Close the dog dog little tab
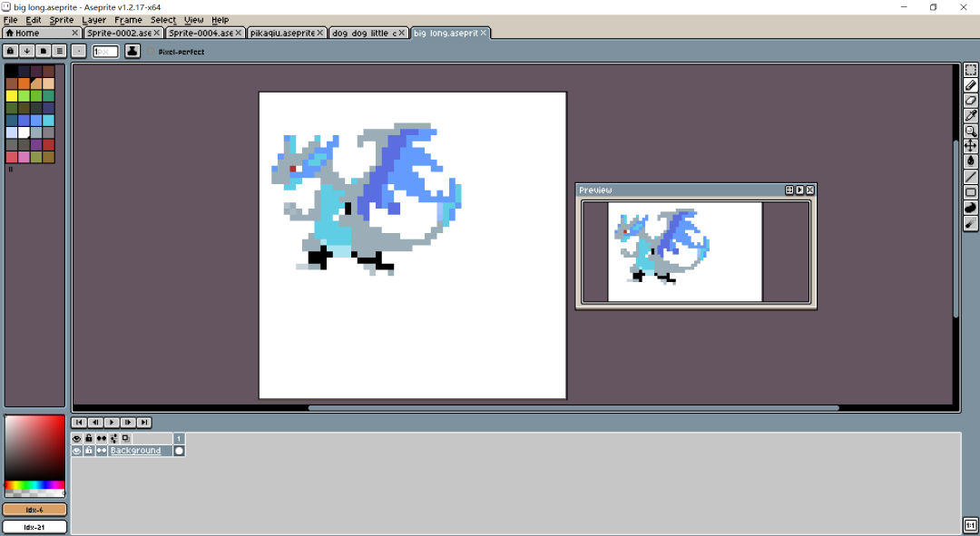 pyautogui.click(x=401, y=33)
